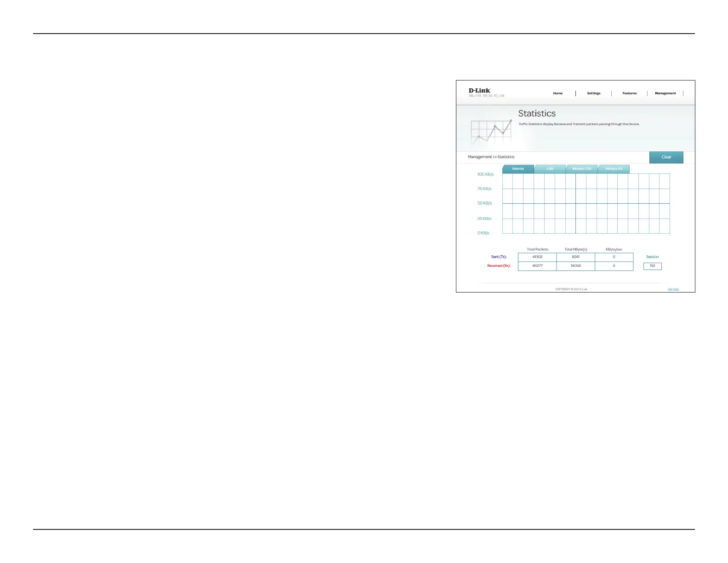Select the Internet statistics tab
Screen dimensions: 728x563
518,169
